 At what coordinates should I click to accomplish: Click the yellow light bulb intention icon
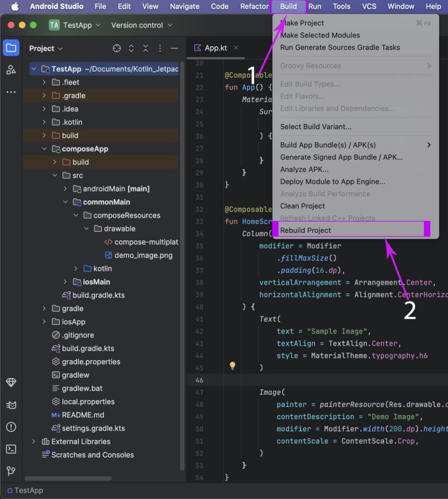pos(232,365)
